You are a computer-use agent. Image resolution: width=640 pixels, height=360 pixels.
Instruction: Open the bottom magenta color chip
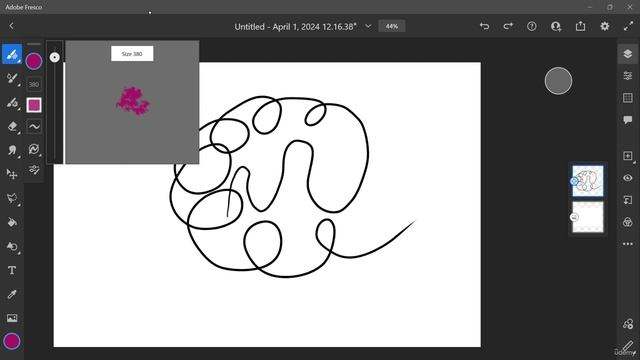coord(12,341)
